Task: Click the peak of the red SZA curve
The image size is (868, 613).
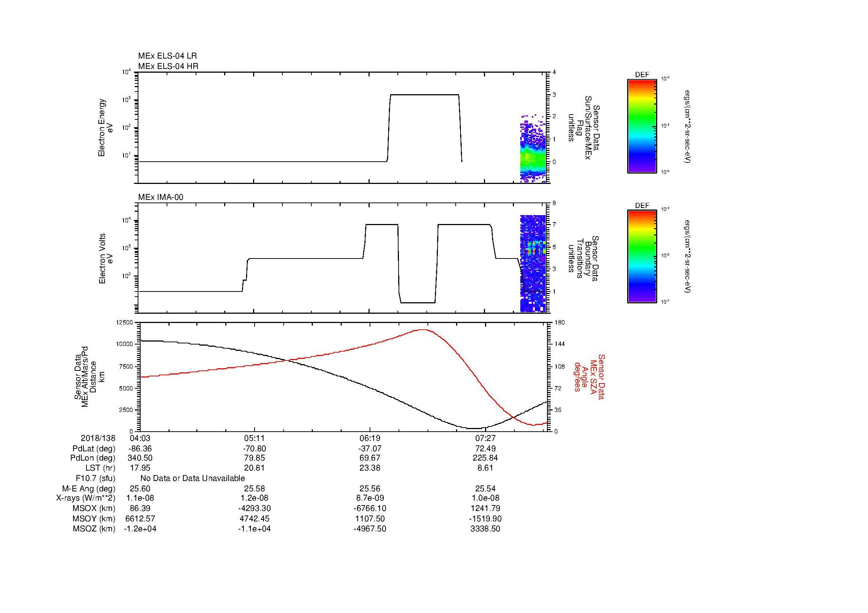Action: (423, 330)
